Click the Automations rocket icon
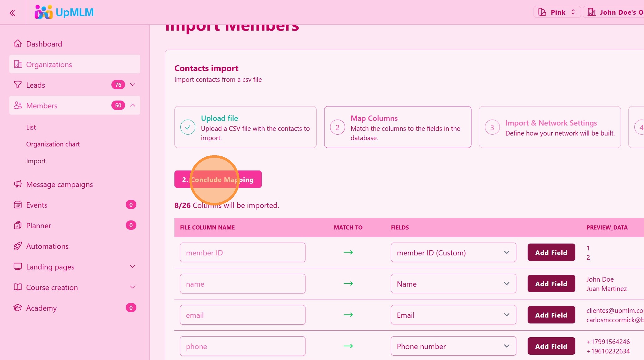Image resolution: width=644 pixels, height=360 pixels. coord(18,246)
